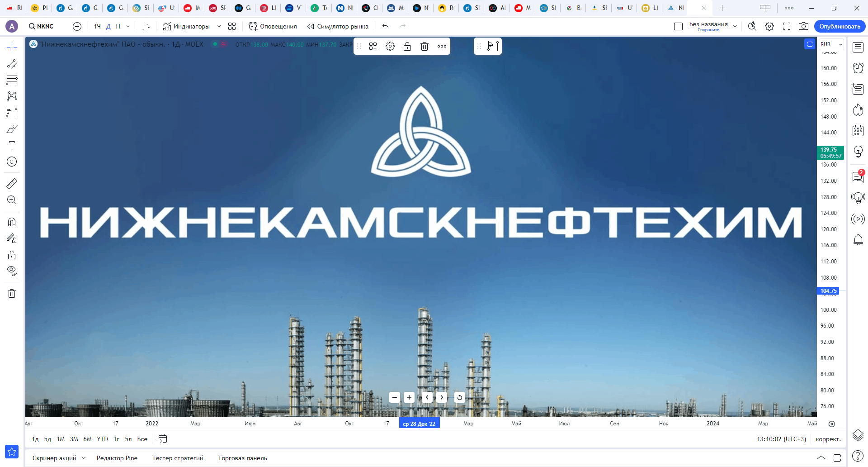Open chart settings gear in top bar

(769, 26)
